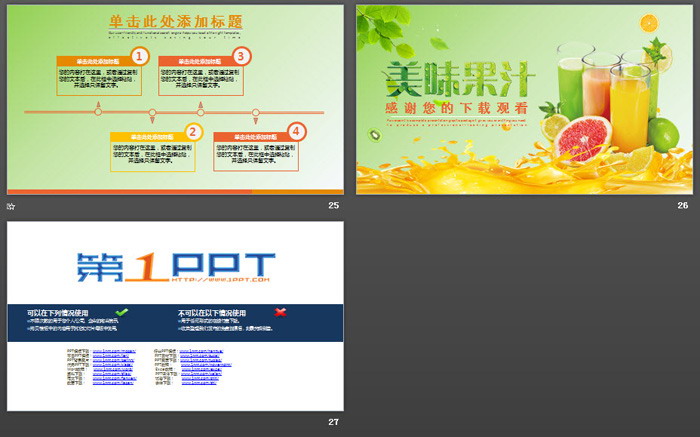Click the numbered circle 3 on the timeline slide
The image size is (700, 437).
coord(241,56)
